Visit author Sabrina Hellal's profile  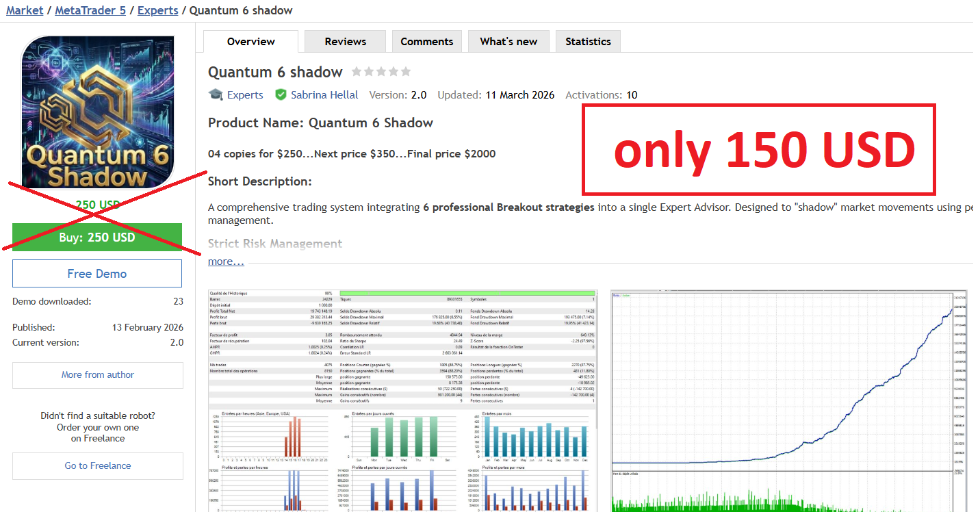324,95
